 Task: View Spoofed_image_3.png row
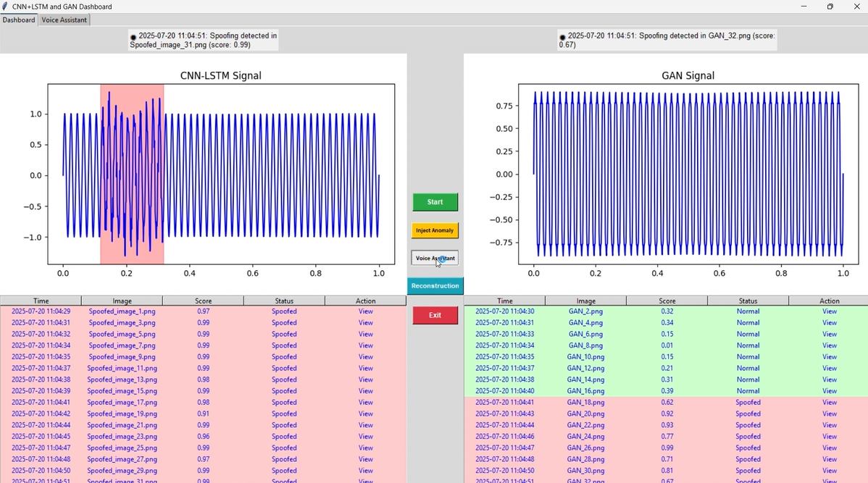click(x=365, y=322)
